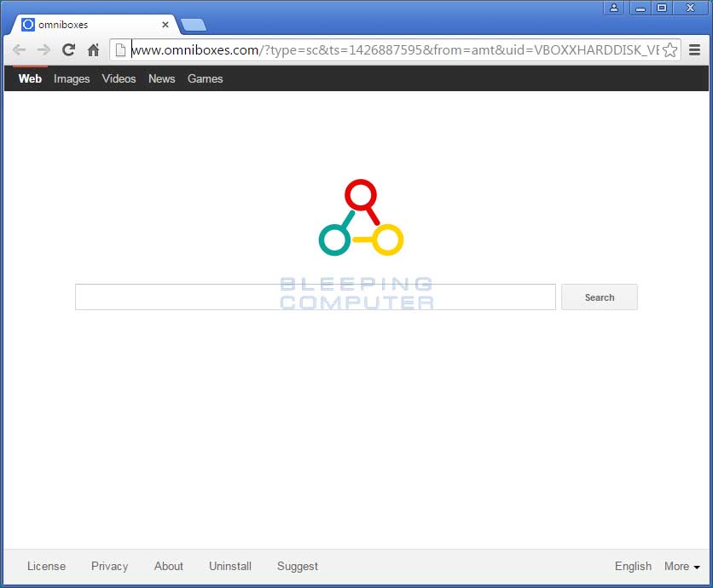Close the Chrome window
Image resolution: width=713 pixels, height=588 pixels.
click(690, 8)
